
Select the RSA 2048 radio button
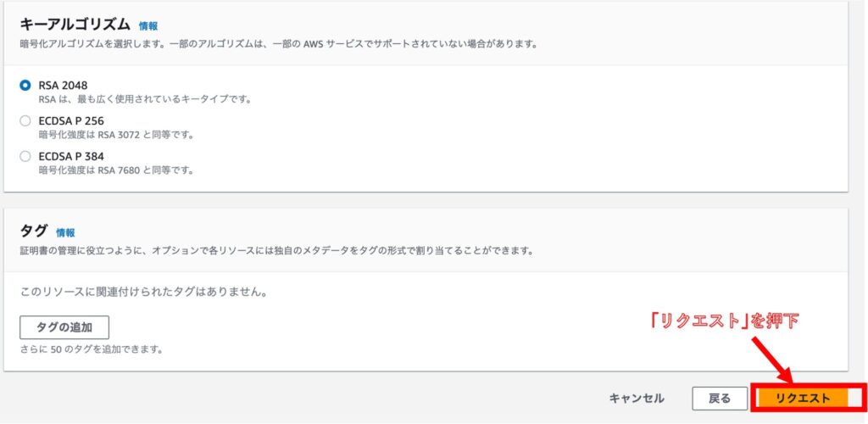[x=25, y=86]
